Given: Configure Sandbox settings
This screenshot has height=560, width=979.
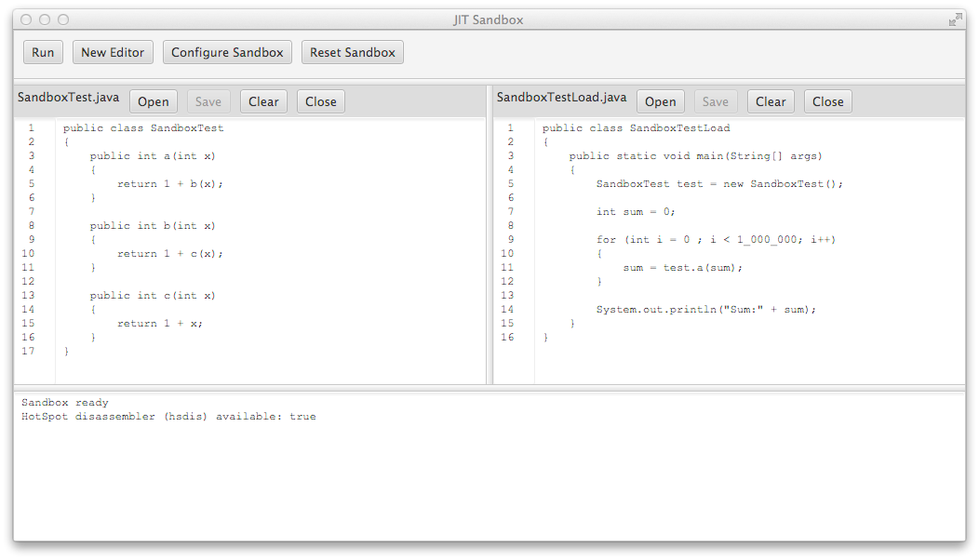Looking at the screenshot, I should pos(227,52).
